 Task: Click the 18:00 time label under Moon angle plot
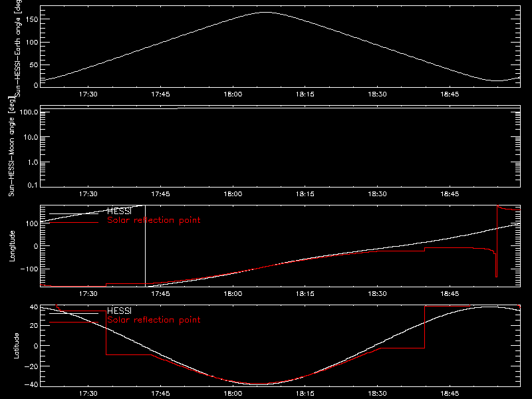click(x=233, y=194)
